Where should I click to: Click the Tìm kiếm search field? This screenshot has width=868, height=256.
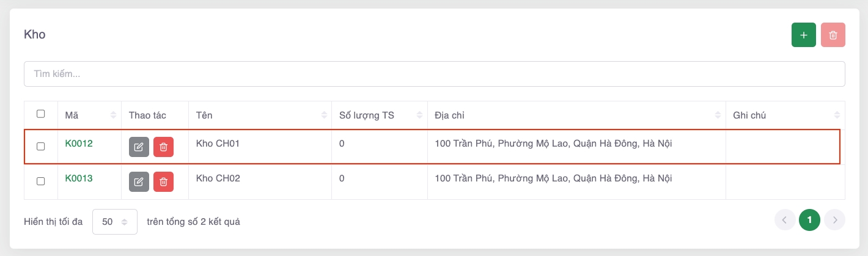point(434,74)
